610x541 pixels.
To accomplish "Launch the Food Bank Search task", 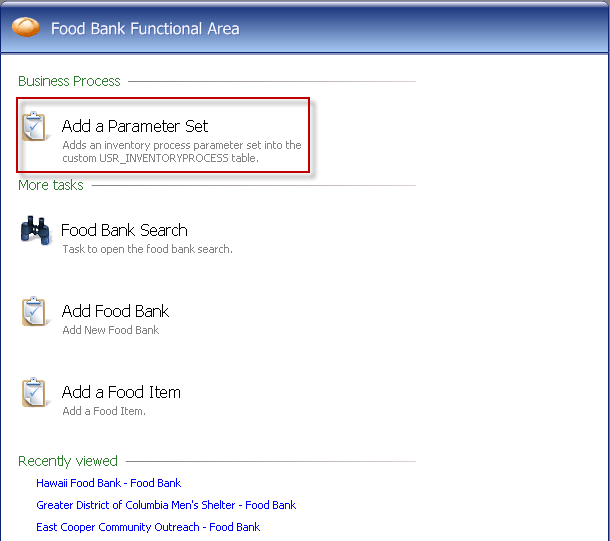I will [124, 230].
